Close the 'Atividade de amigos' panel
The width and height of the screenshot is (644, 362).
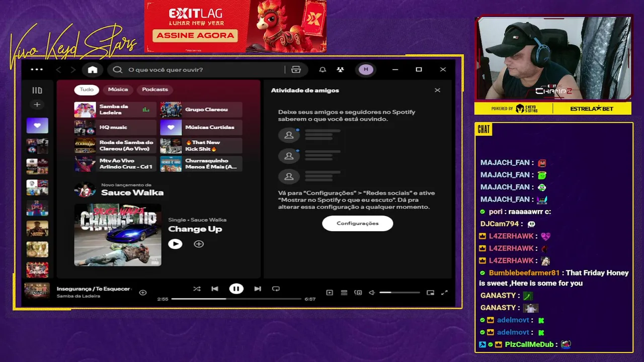click(x=437, y=90)
